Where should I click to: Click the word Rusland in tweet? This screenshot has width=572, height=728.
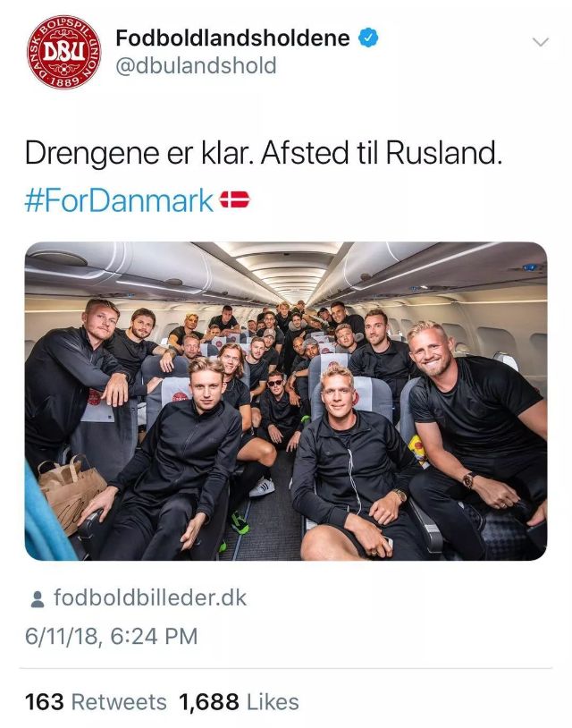[x=443, y=153]
